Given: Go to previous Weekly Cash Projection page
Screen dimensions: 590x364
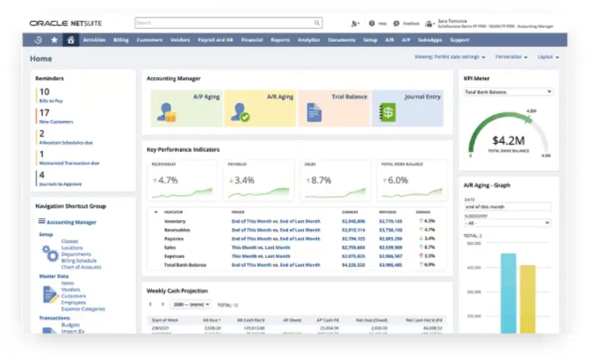Looking at the screenshot, I should click(x=151, y=304).
